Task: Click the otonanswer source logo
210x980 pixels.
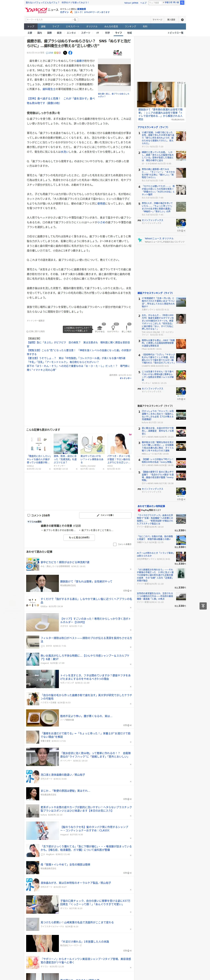Action: [118, 53]
